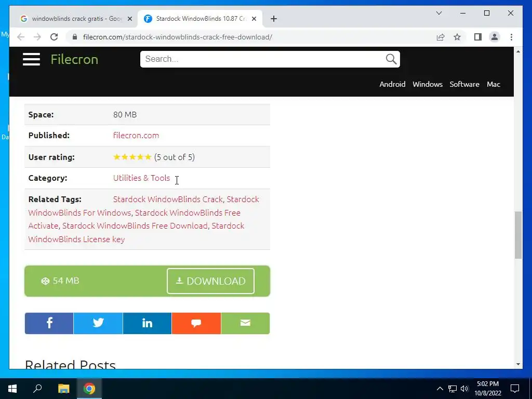Image resolution: width=532 pixels, height=399 pixels.
Task: Open volume control in tray
Action: point(464,389)
